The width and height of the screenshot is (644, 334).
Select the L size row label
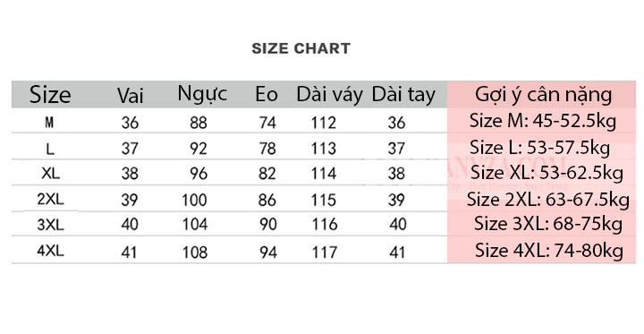click(50, 149)
